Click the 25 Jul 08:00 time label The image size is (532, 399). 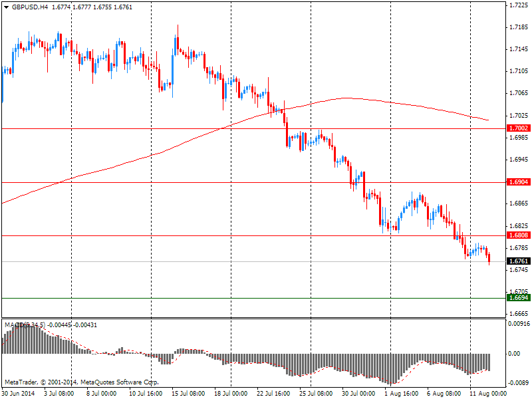coord(316,394)
